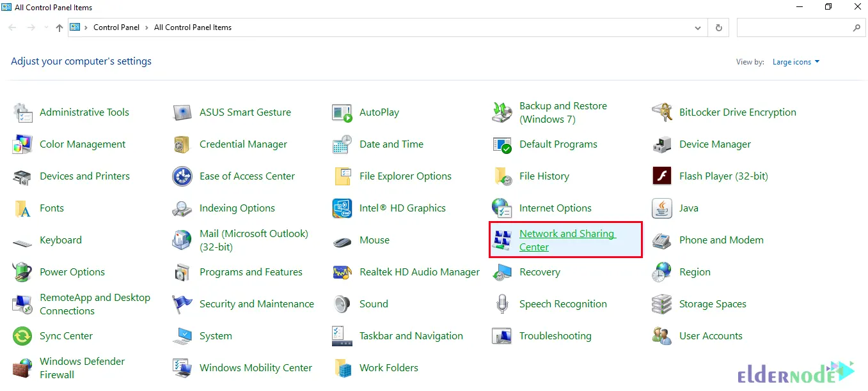Image resolution: width=868 pixels, height=391 pixels.
Task: Open BitLocker Drive Encryption
Action: coord(738,112)
